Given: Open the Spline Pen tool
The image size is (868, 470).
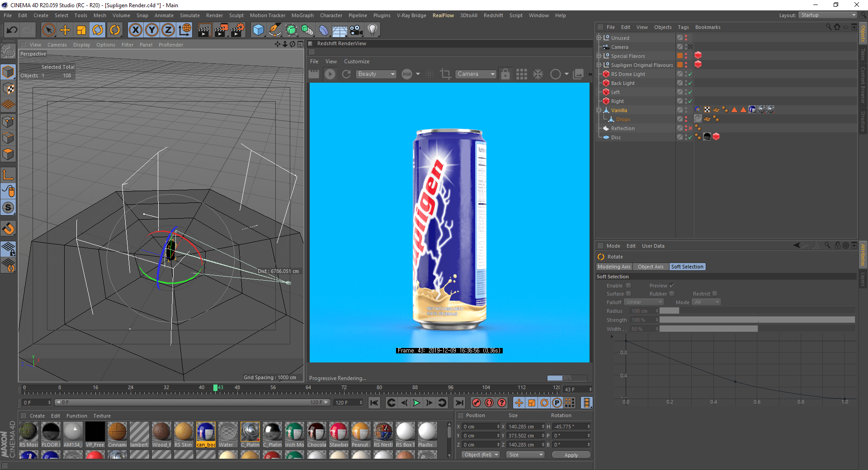Looking at the screenshot, I should pyautogui.click(x=274, y=30).
